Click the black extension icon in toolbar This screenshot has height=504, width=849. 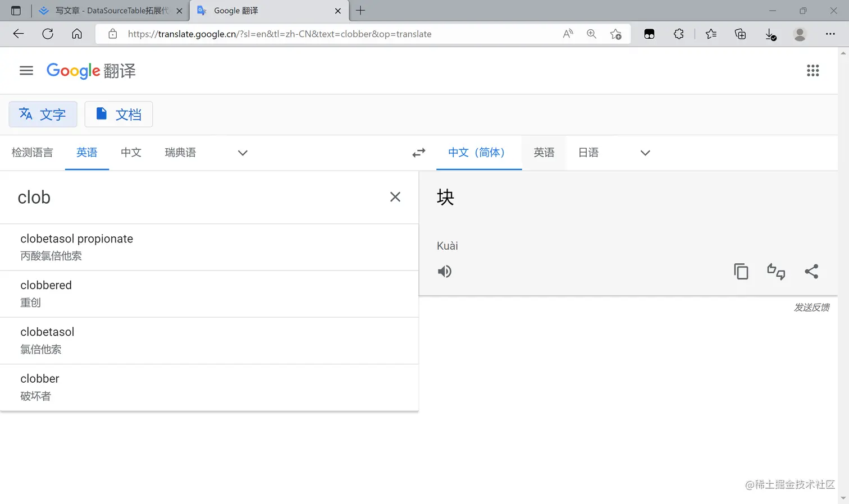pos(649,34)
